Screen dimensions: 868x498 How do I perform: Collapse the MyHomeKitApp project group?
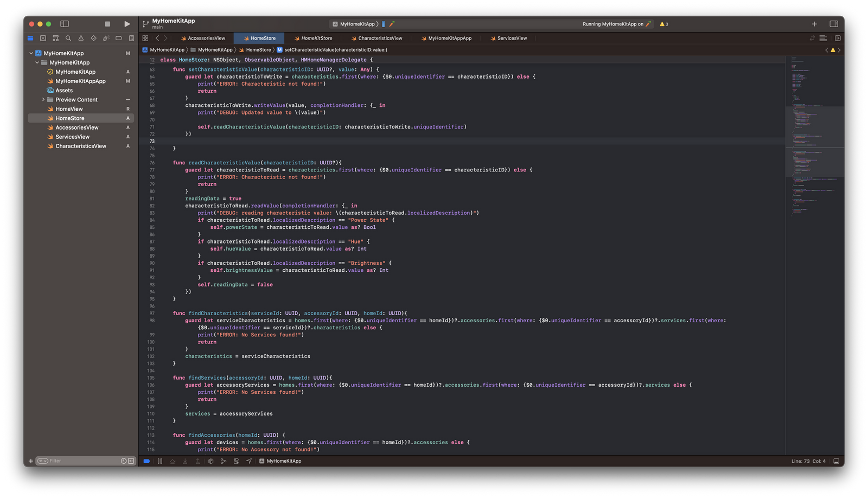coord(31,53)
